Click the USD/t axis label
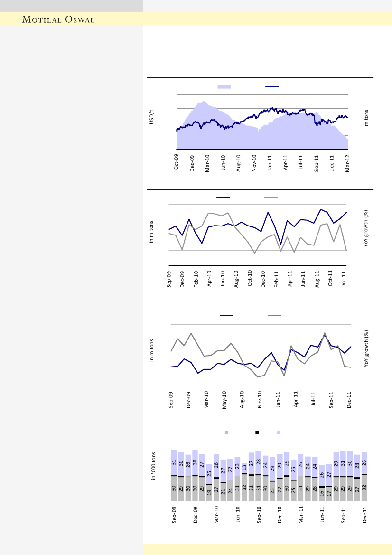 click(152, 116)
